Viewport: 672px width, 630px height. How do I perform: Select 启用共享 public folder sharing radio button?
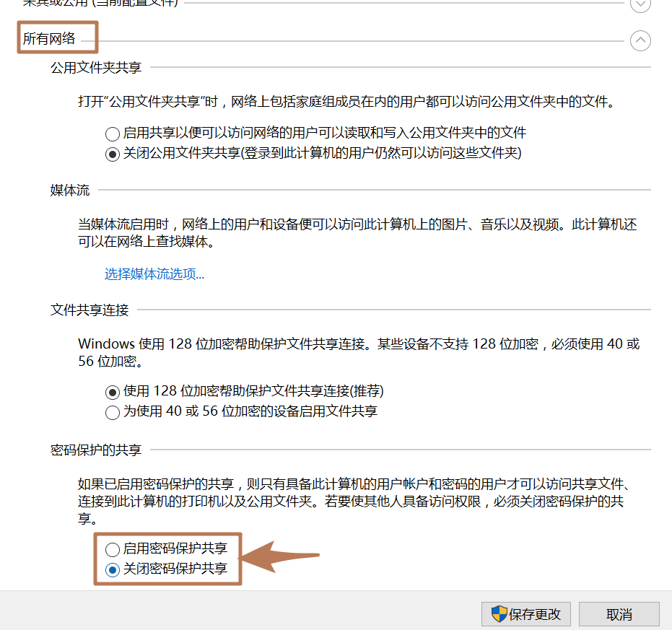(112, 134)
